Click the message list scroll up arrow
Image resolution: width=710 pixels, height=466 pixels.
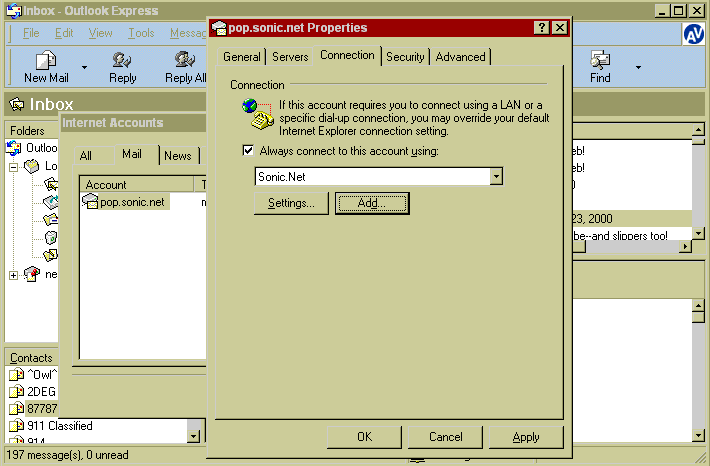(698, 130)
